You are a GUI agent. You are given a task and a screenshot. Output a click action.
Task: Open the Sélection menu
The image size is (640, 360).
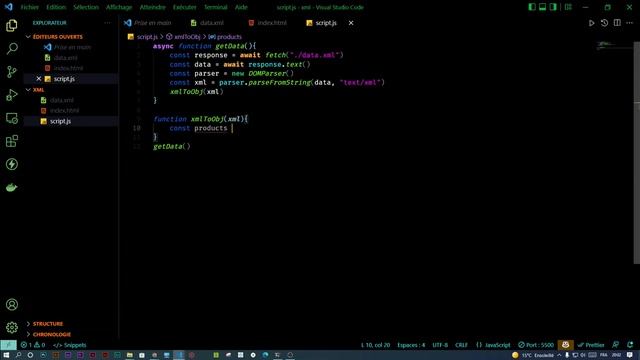[86, 7]
